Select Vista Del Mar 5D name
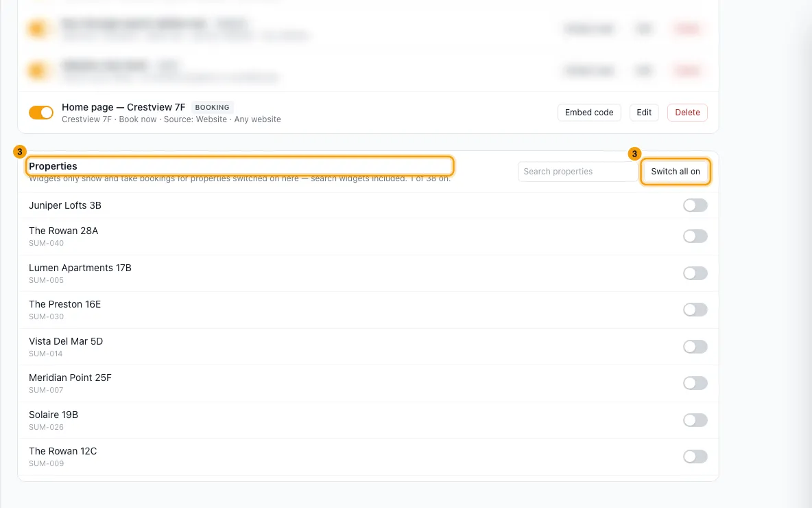 click(x=66, y=341)
